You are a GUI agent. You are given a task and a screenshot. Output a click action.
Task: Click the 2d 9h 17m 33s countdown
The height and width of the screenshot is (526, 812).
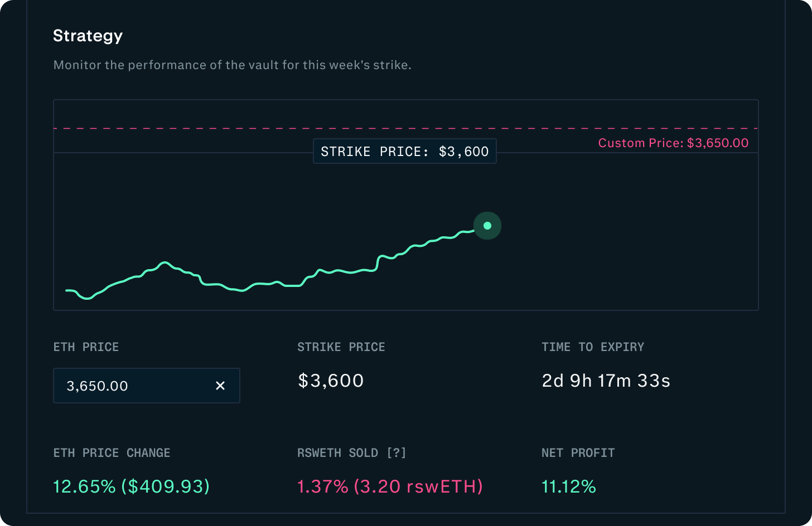click(606, 381)
